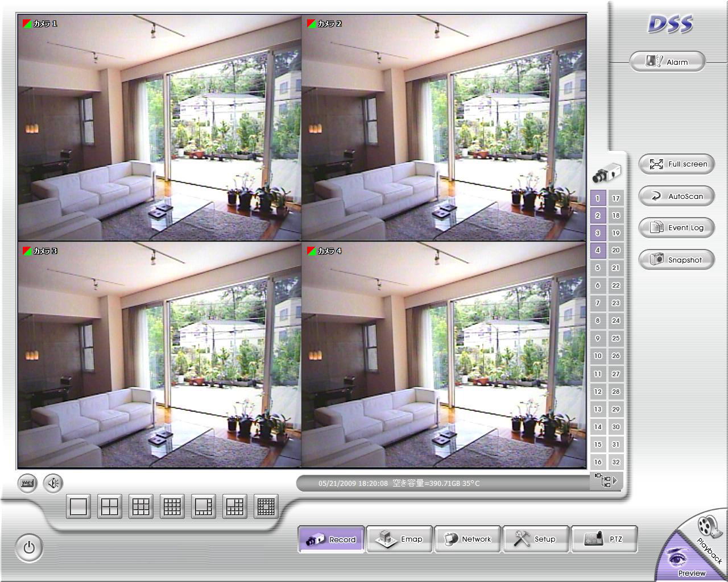Open the on-screen keyboard icon
Viewport: 728px width, 582px height.
27,484
